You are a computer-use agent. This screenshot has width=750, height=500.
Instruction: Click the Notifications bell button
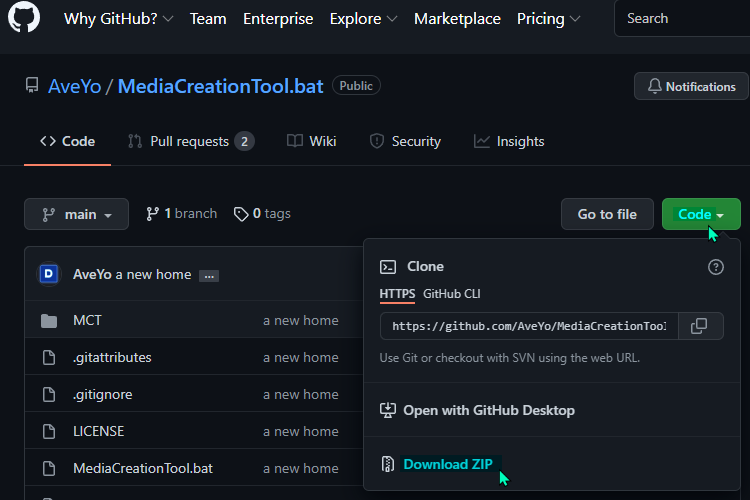click(691, 87)
